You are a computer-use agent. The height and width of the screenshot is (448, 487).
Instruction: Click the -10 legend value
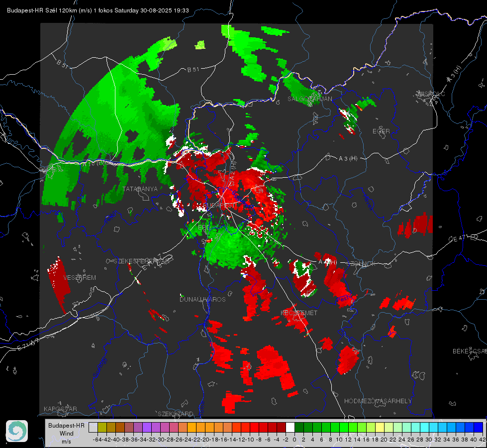click(250, 440)
